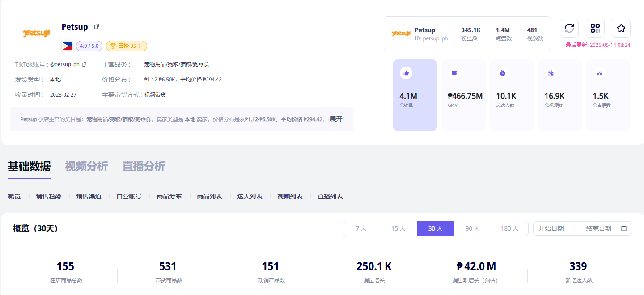This screenshot has height=295, width=644.
Task: Click the 视频带货 selling method value
Action: 155,95
